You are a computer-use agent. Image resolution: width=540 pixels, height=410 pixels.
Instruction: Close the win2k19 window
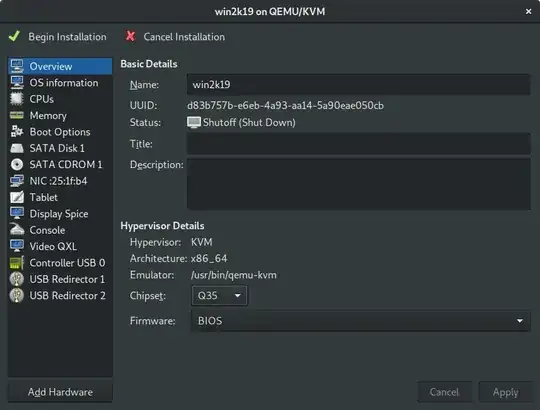tap(528, 12)
